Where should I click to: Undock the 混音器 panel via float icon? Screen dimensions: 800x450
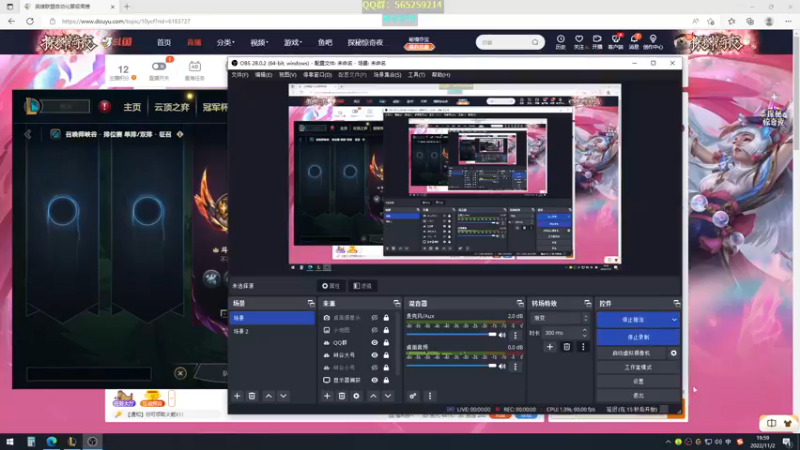click(520, 304)
